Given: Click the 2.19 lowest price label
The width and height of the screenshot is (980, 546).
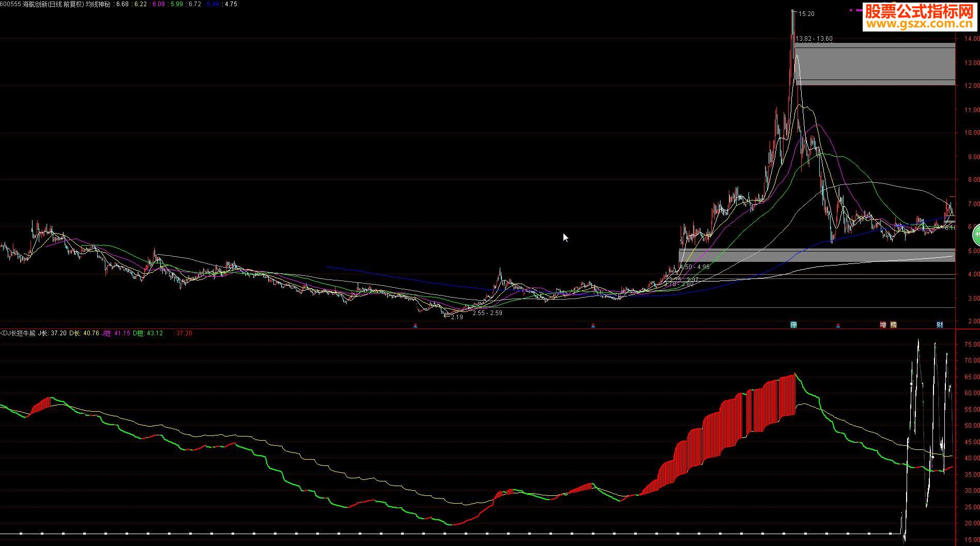Looking at the screenshot, I should (457, 317).
